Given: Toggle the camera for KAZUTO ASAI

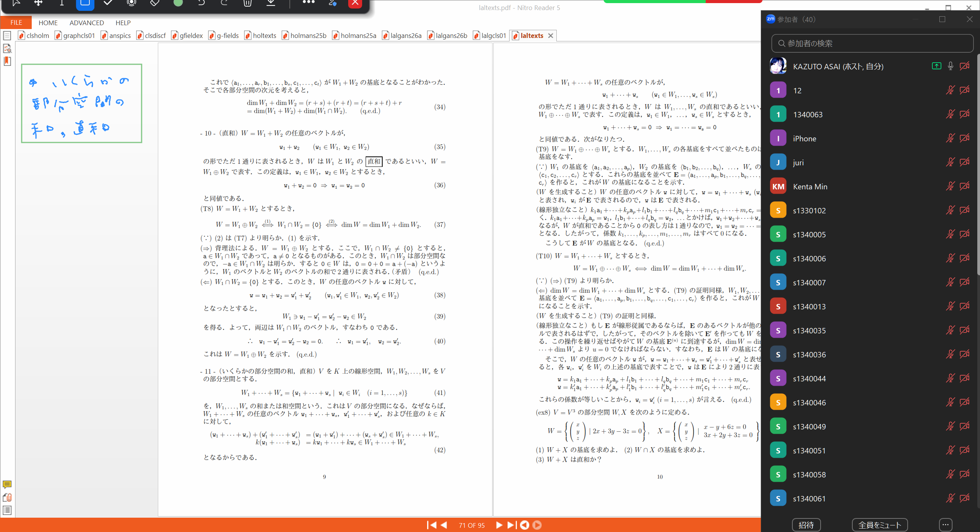Looking at the screenshot, I should pos(965,66).
